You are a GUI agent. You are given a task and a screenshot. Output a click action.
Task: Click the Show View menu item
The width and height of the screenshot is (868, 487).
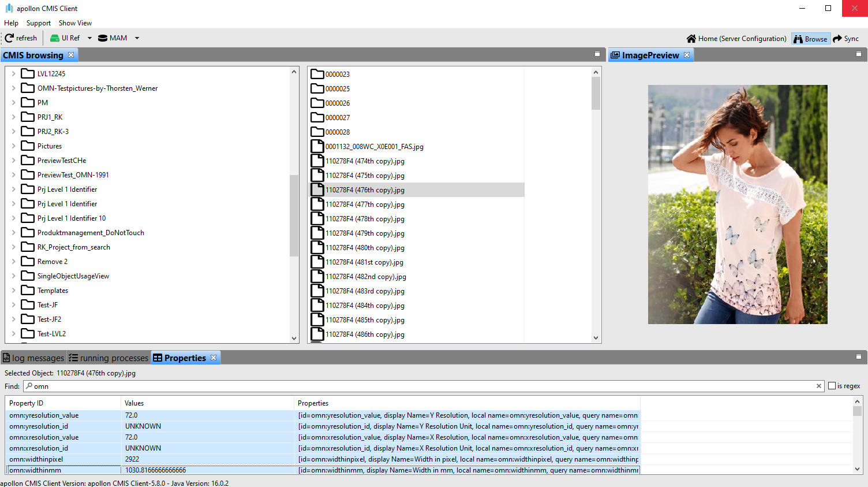(75, 23)
